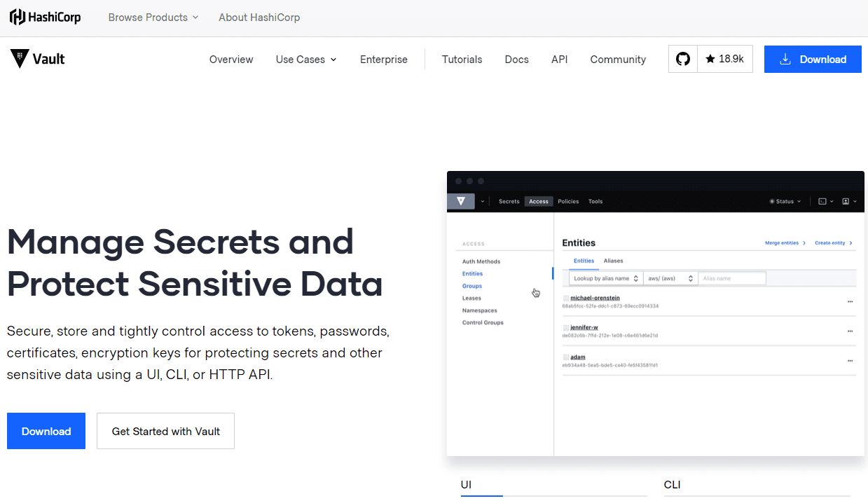Open the console icon dropdown in demo
Image resolution: width=868 pixels, height=501 pixels.
[826, 202]
